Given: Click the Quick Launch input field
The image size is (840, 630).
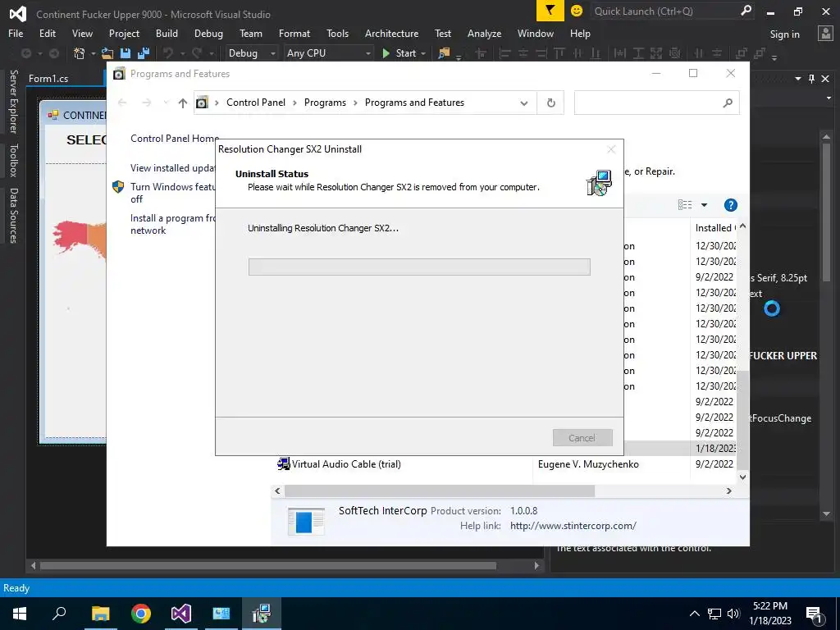Looking at the screenshot, I should [664, 11].
